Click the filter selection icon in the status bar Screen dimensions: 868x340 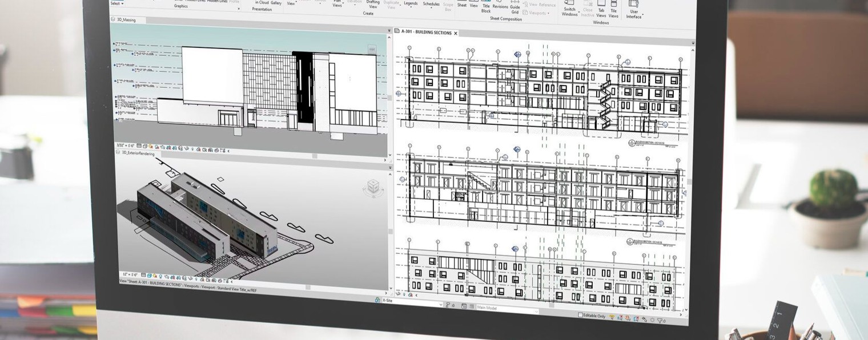pyautogui.click(x=661, y=320)
